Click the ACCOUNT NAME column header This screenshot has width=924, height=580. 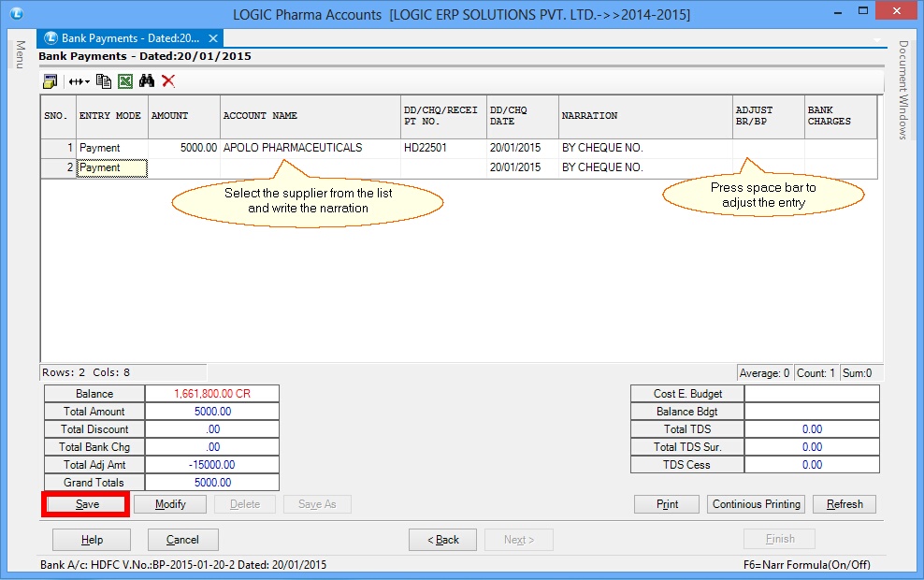pos(310,117)
